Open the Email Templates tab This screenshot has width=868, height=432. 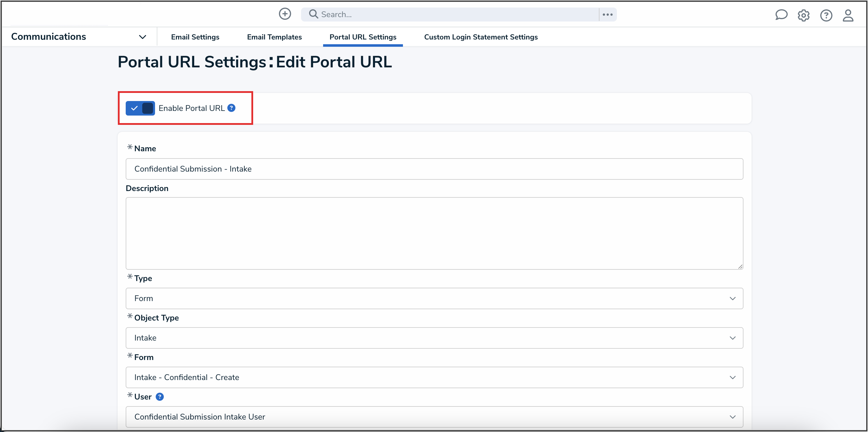274,37
